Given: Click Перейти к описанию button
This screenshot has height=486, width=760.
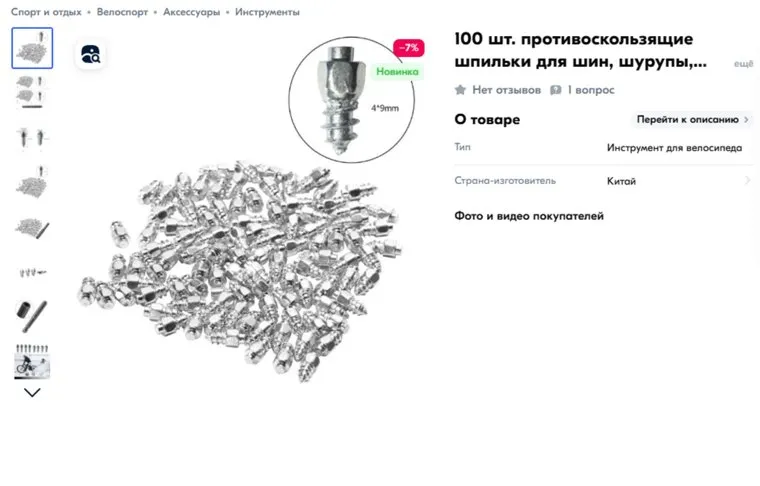Looking at the screenshot, I should coord(692,119).
